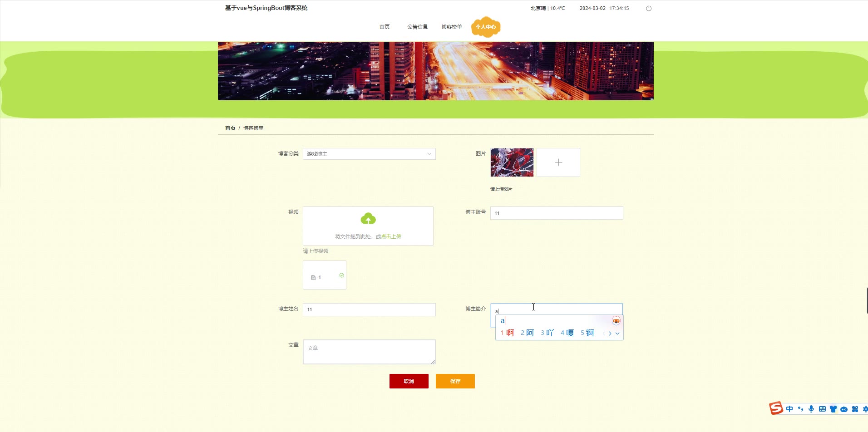Select candidate 4 嗄

[x=567, y=333]
